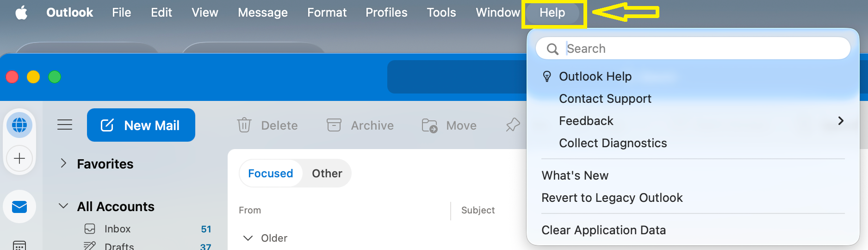Image resolution: width=868 pixels, height=250 pixels.
Task: Click the plus add account button
Action: coord(19,158)
